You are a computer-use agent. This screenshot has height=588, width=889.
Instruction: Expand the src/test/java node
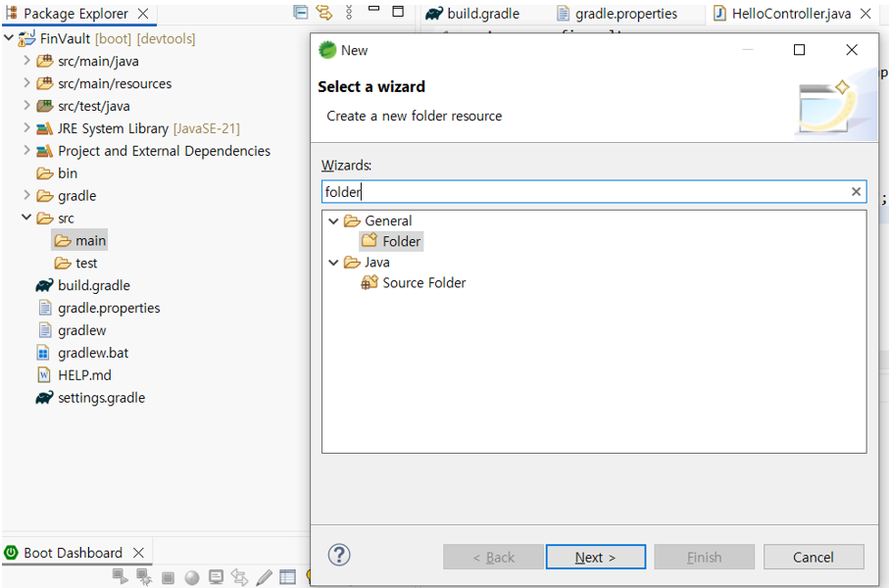pyautogui.click(x=26, y=106)
